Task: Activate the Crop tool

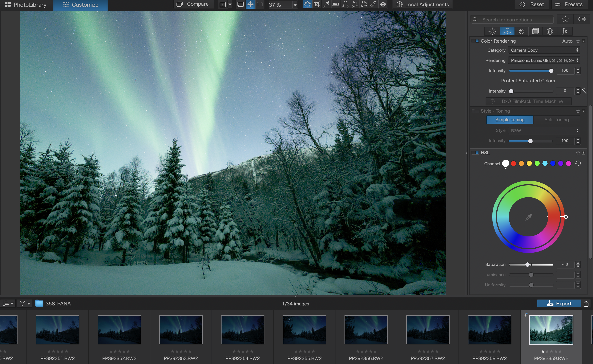Action: tap(317, 4)
